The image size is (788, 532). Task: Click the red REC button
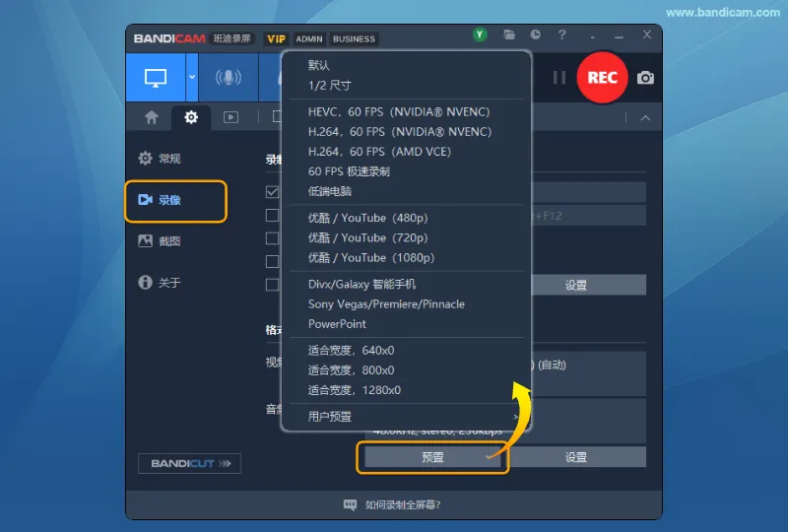[x=602, y=78]
